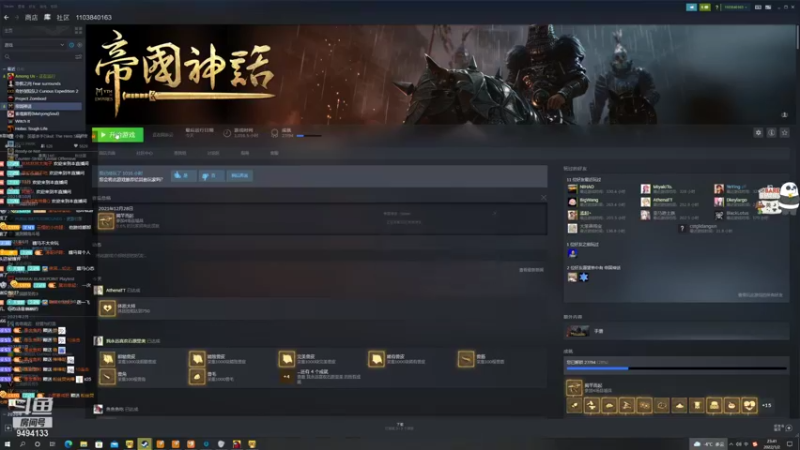Click playtime clock icon
This screenshot has height=450, width=800.
click(x=227, y=133)
